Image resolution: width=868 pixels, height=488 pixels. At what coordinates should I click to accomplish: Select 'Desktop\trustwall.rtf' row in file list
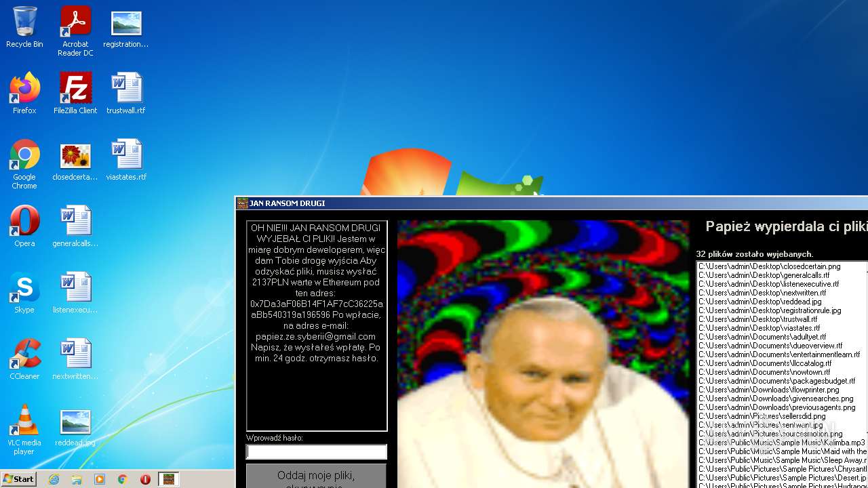758,319
